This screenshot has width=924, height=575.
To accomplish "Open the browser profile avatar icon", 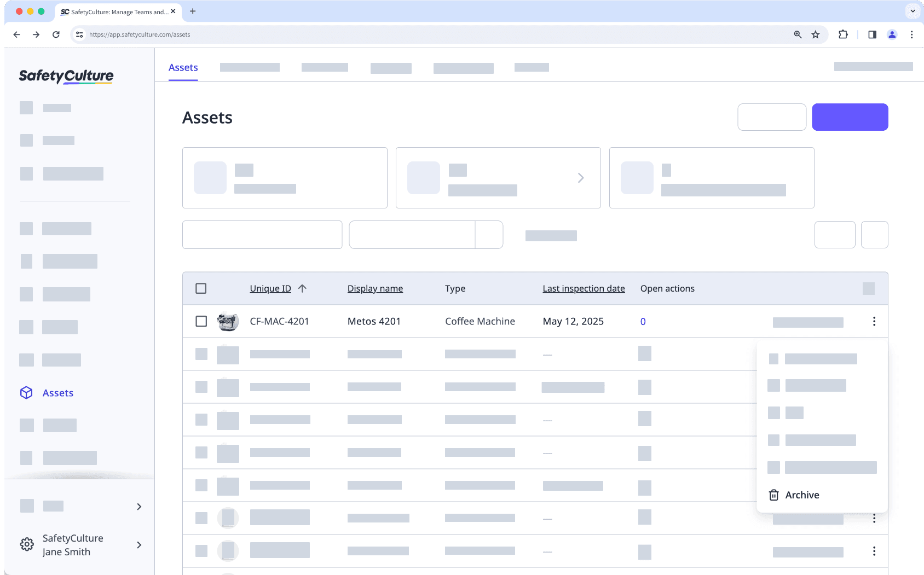I will pos(892,34).
